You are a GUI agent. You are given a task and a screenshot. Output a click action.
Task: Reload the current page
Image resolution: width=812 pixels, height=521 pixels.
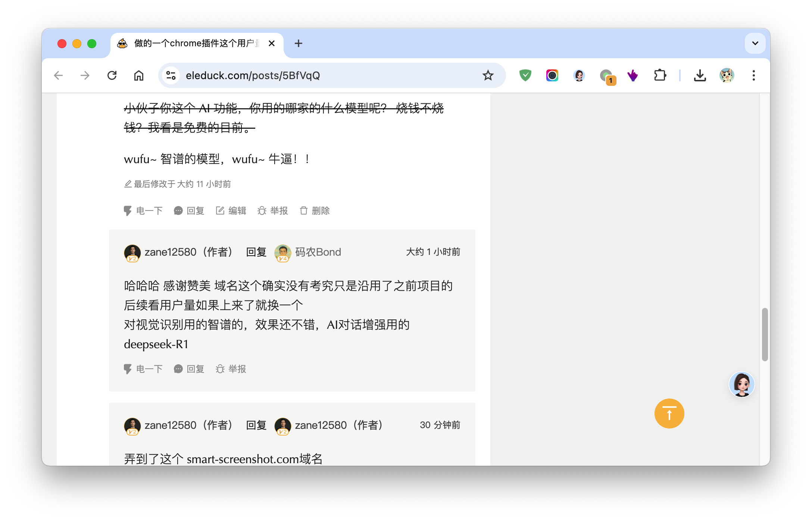(112, 75)
